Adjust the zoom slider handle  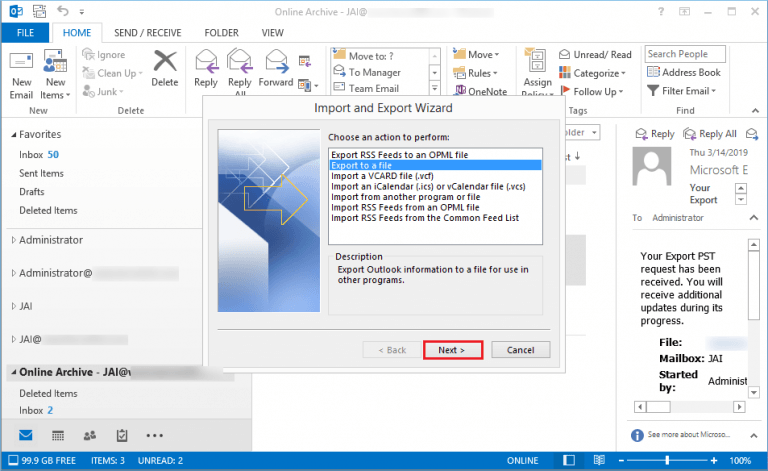[667, 460]
